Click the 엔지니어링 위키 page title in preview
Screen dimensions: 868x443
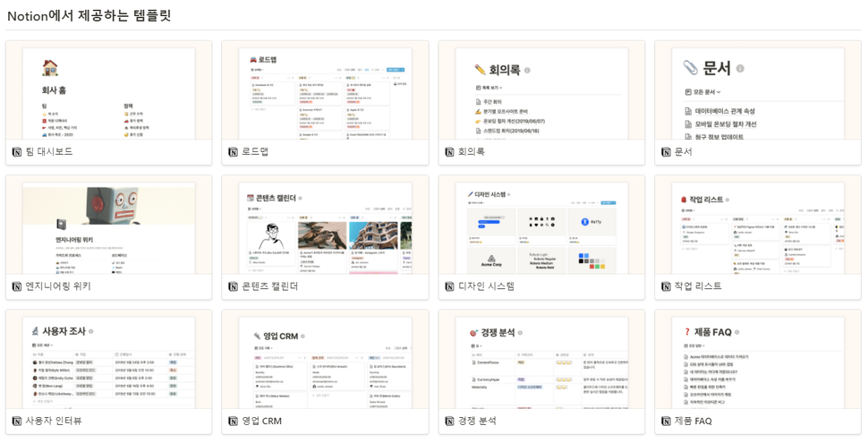(73, 239)
